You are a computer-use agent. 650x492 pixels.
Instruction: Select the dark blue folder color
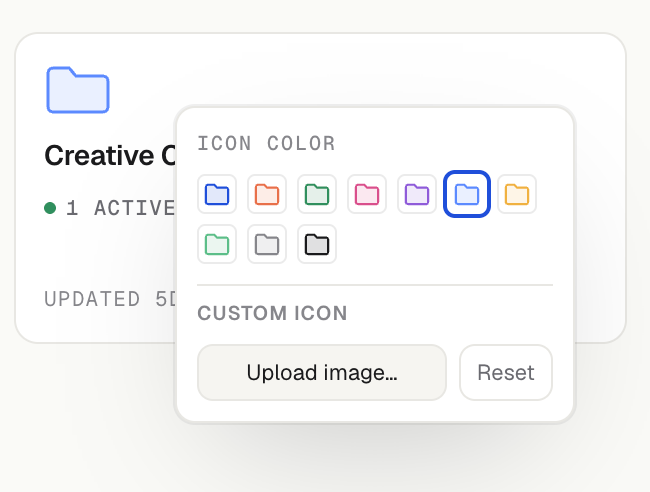coord(217,194)
